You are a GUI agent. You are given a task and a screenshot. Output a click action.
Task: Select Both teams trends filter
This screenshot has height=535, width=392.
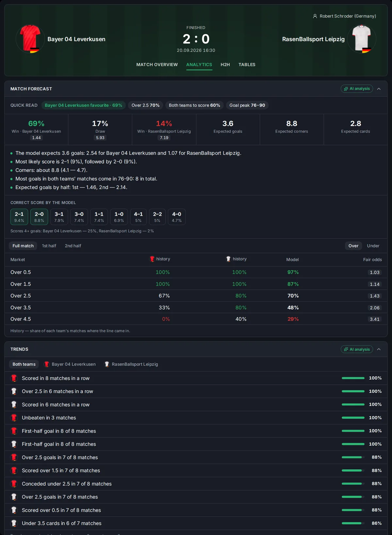[24, 364]
